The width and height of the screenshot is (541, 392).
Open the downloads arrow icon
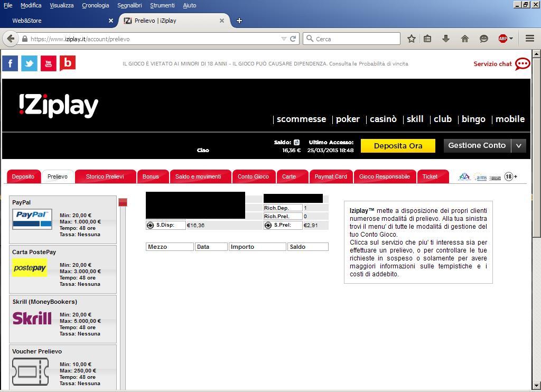(446, 39)
